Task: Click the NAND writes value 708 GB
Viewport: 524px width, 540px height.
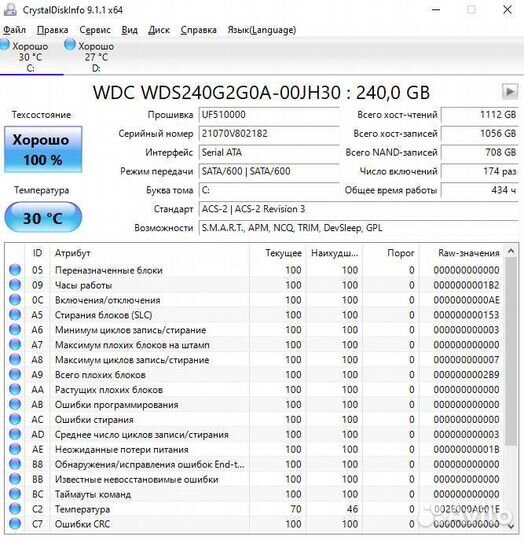Action: pos(480,153)
